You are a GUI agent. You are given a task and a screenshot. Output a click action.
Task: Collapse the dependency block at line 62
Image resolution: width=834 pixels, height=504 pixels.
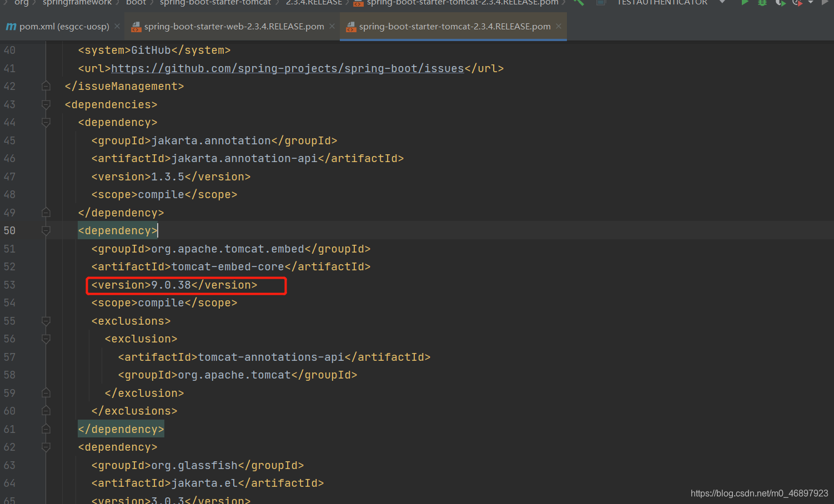click(x=46, y=447)
